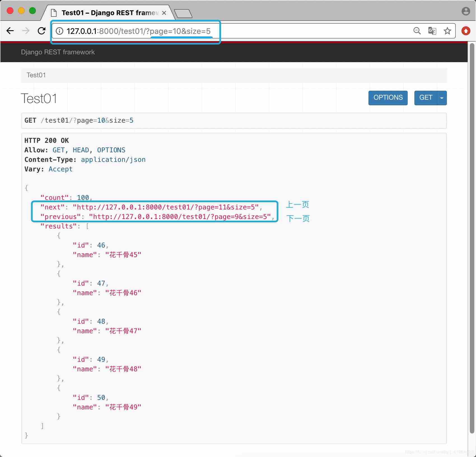Reload the current page
Image resolution: width=476 pixels, height=457 pixels.
(x=42, y=31)
